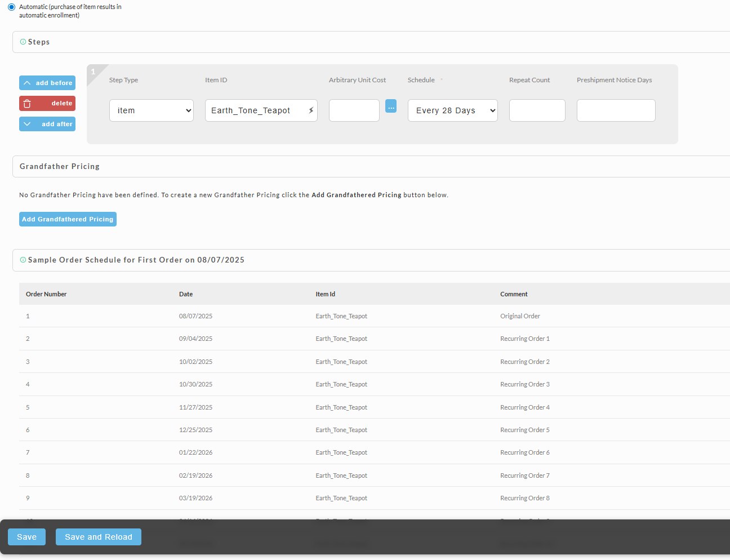Image resolution: width=730 pixels, height=560 pixels.
Task: Click order number 5 in the table
Action: (x=28, y=407)
